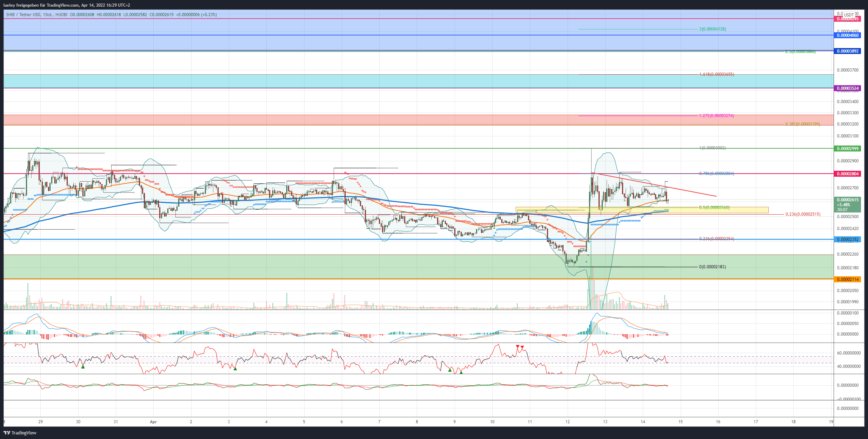
Task: Click date 12 on the time axis
Action: tap(567, 422)
